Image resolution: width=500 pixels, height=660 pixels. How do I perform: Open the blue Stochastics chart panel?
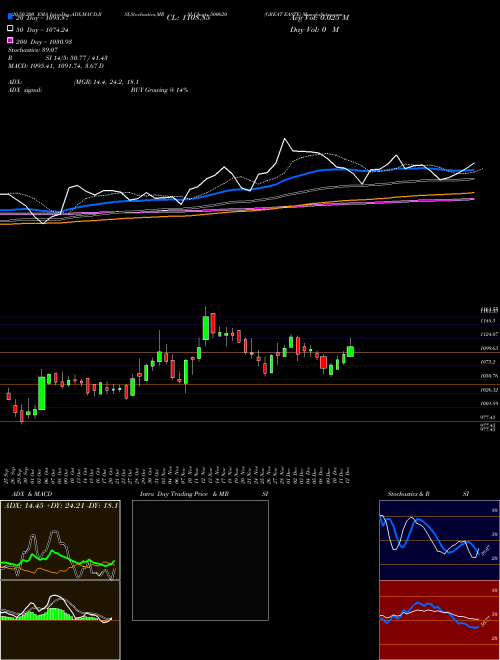coord(439,540)
